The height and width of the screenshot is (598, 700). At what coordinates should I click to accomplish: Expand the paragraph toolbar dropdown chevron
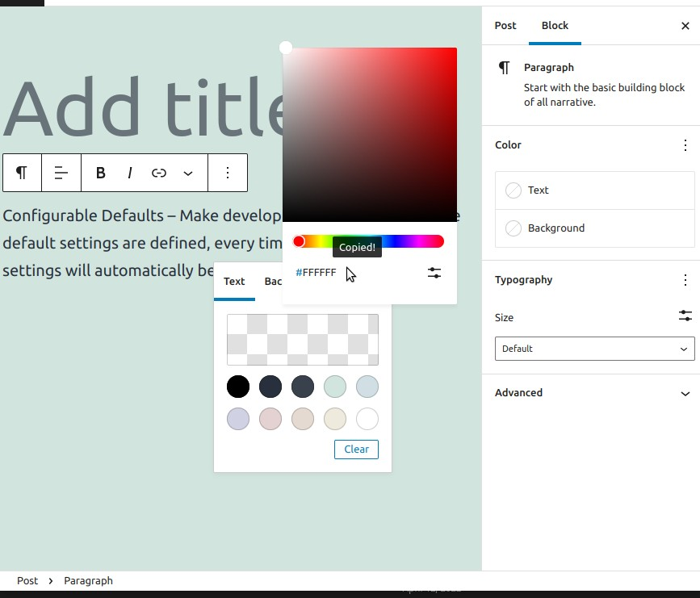188,173
